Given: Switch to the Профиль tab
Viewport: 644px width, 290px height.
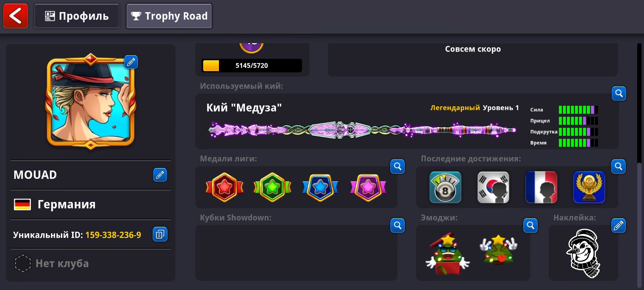Looking at the screenshot, I should pos(77,16).
